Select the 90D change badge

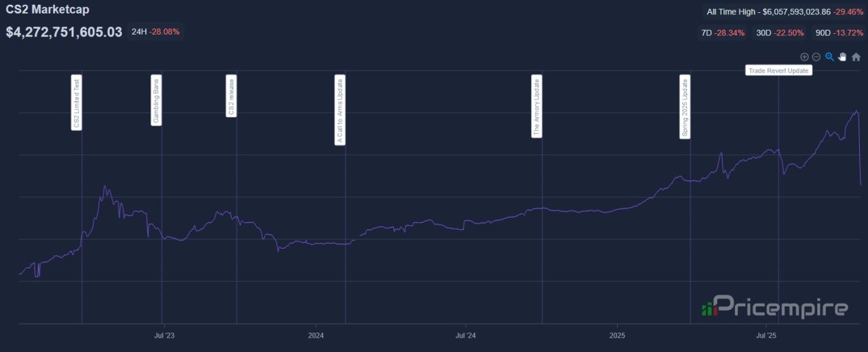click(x=838, y=33)
